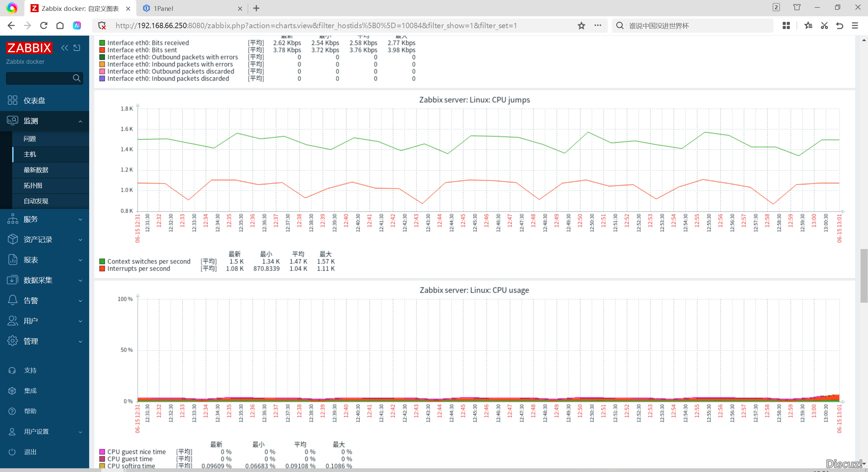
Task: Expand the 服务 menu section chevron
Action: pos(80,220)
